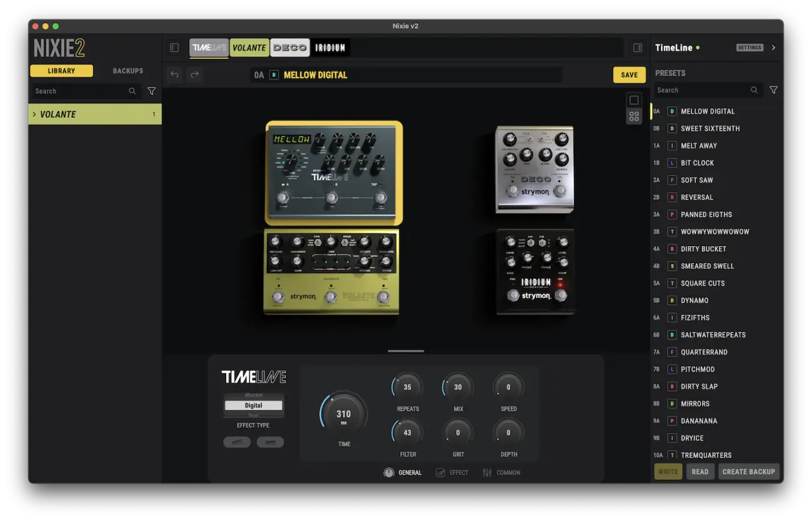Click the yellow Save button

pyautogui.click(x=630, y=75)
